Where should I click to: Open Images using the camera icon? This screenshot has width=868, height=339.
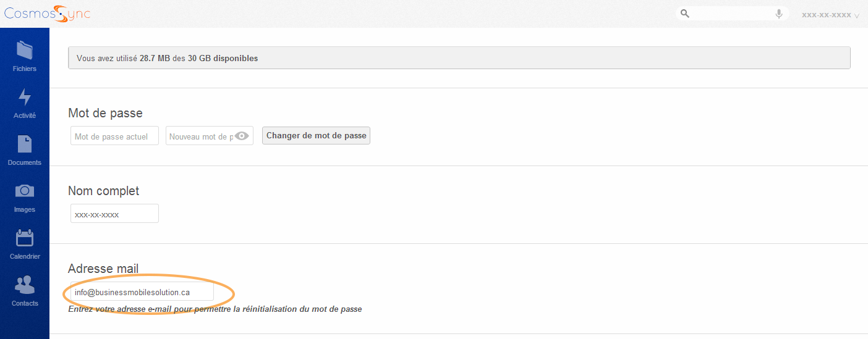pyautogui.click(x=25, y=191)
